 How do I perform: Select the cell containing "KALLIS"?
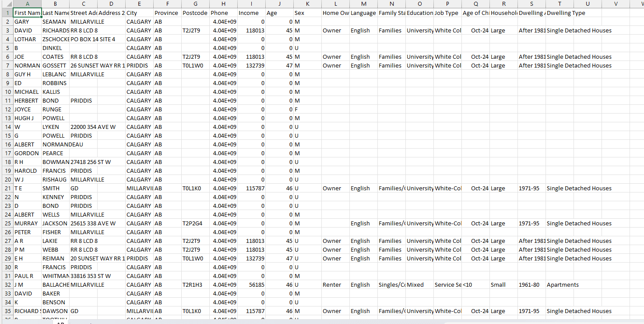click(56, 92)
